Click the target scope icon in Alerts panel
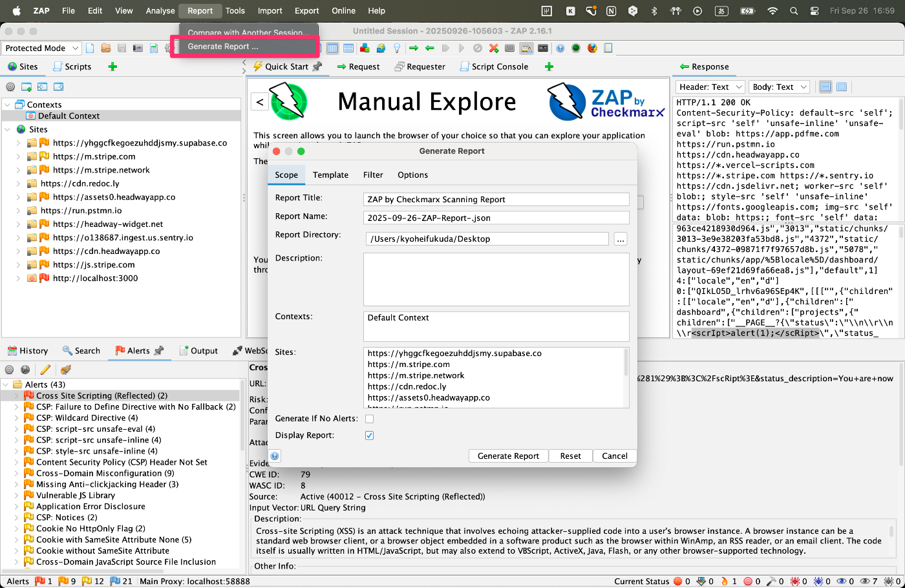The image size is (905, 588). tap(10, 370)
